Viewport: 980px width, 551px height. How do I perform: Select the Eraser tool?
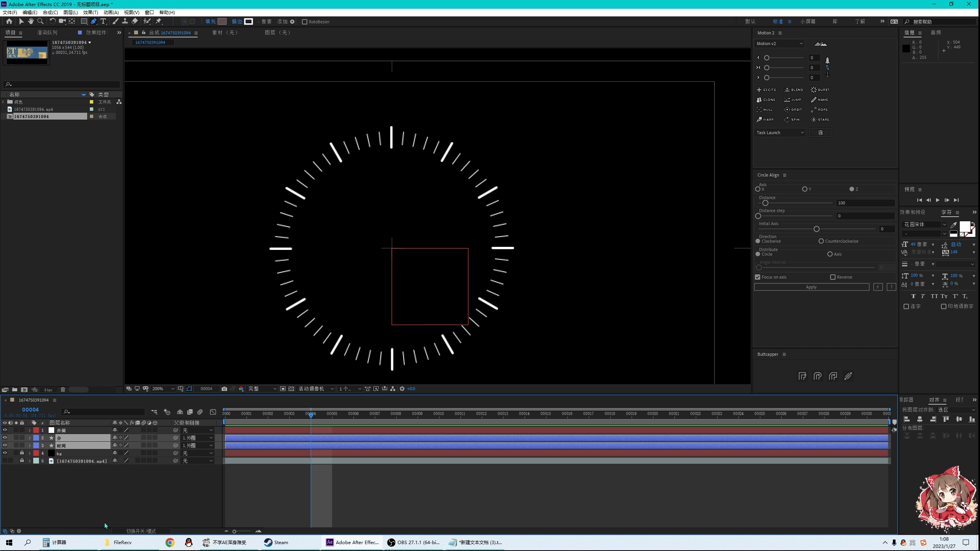[x=135, y=21]
